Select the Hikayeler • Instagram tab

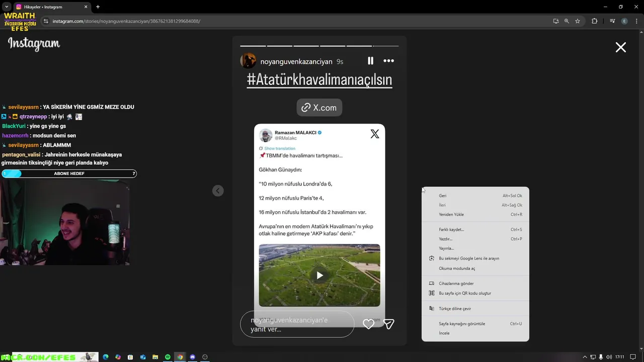coord(52,7)
